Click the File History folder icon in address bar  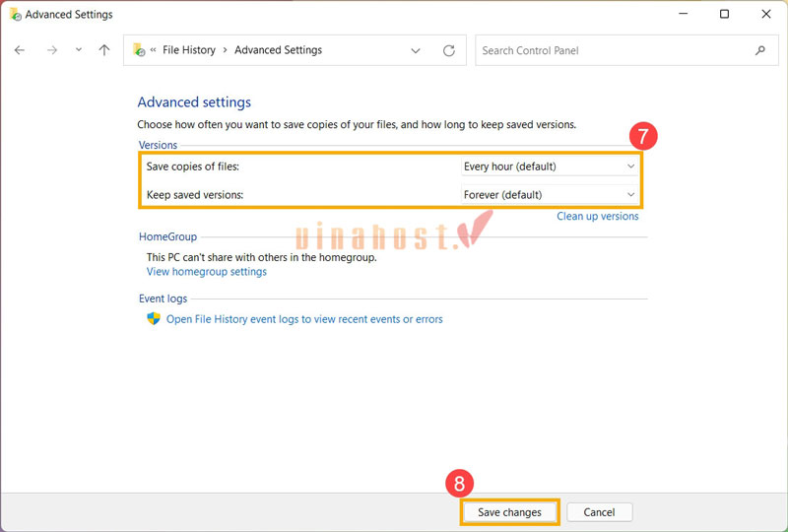pos(139,50)
